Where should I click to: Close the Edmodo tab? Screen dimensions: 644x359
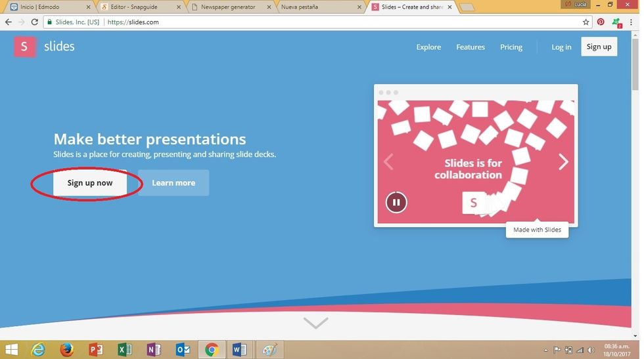[x=88, y=7]
